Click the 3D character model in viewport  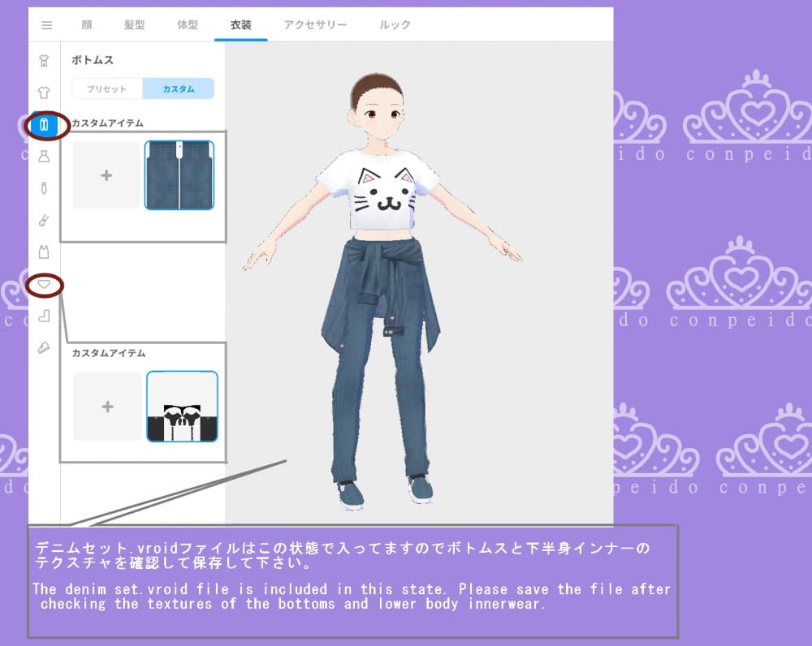coord(382,290)
